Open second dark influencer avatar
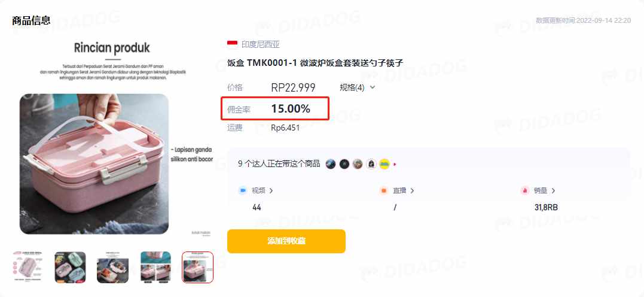This screenshot has height=297, width=644. [344, 164]
